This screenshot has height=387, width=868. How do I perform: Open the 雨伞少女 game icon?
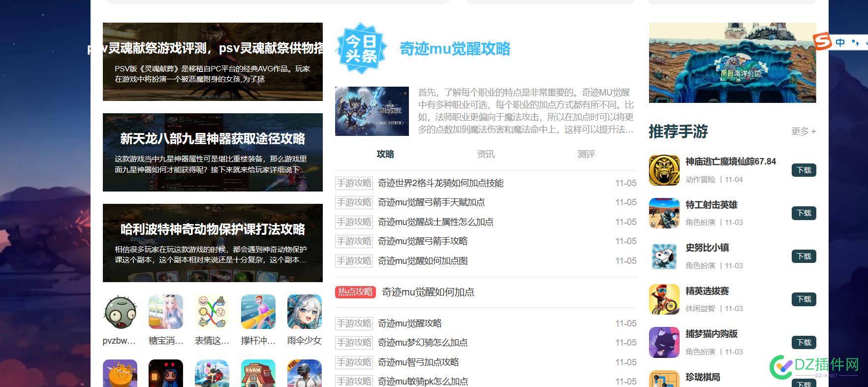[305, 312]
